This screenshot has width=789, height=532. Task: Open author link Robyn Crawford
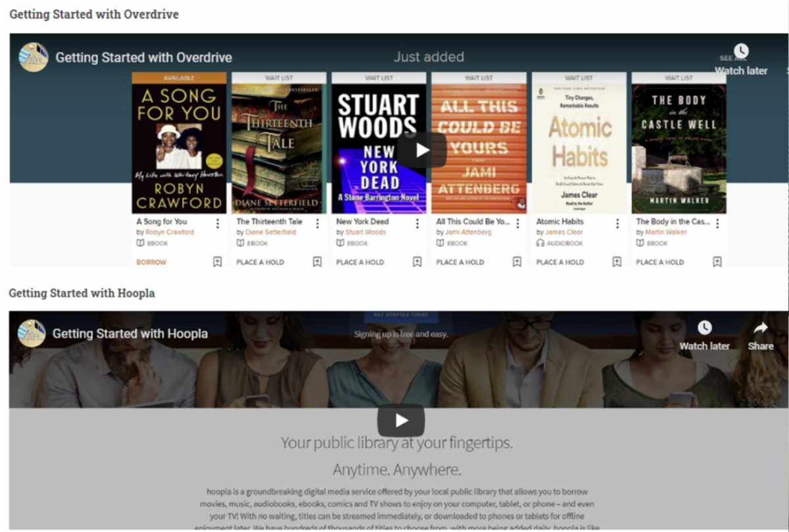pos(170,233)
